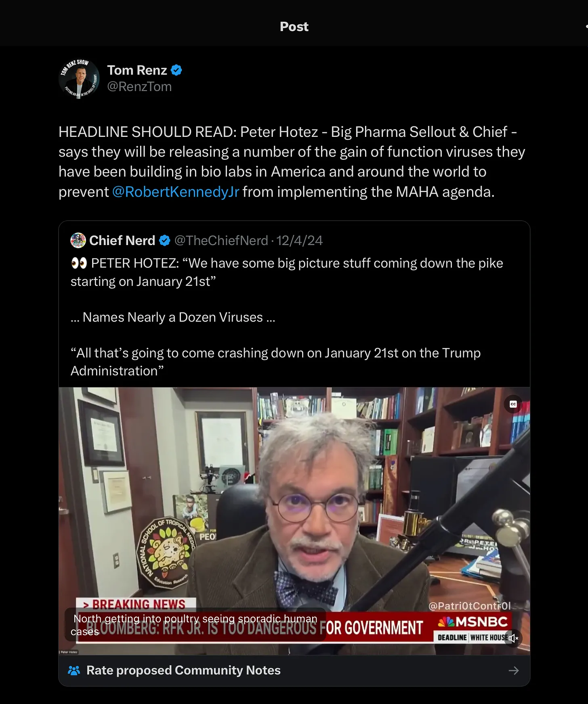Open the @RobertKennedyJr mention link
588x704 pixels.
point(176,192)
